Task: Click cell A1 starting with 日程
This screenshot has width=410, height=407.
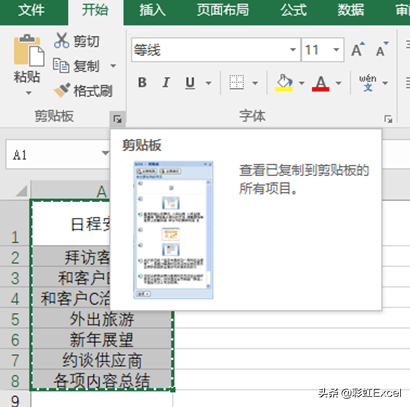Action: (x=71, y=223)
